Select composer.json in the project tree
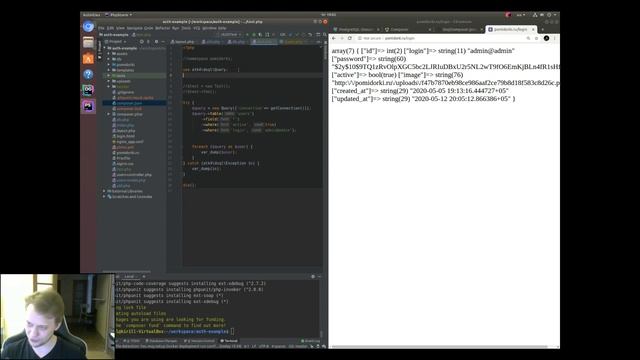Screen dimensions: 640x360 [129, 103]
